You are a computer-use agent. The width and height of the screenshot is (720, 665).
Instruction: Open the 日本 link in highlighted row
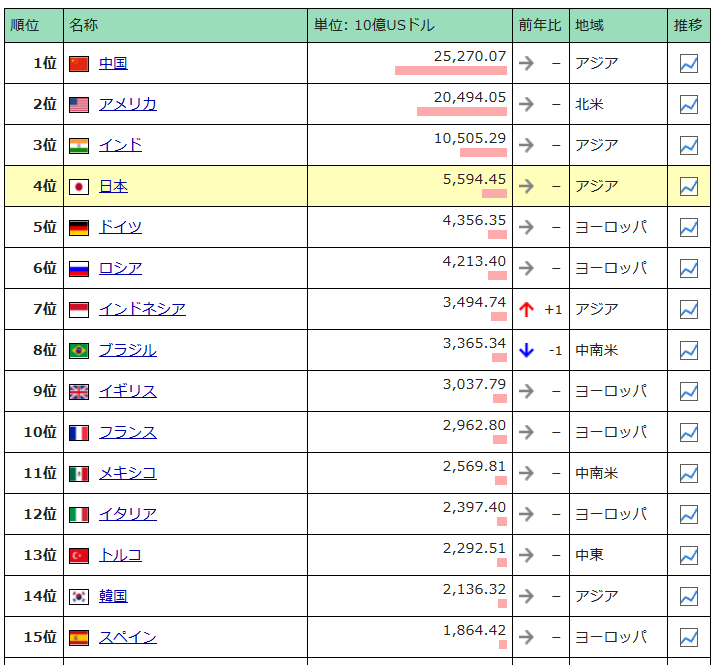[113, 187]
